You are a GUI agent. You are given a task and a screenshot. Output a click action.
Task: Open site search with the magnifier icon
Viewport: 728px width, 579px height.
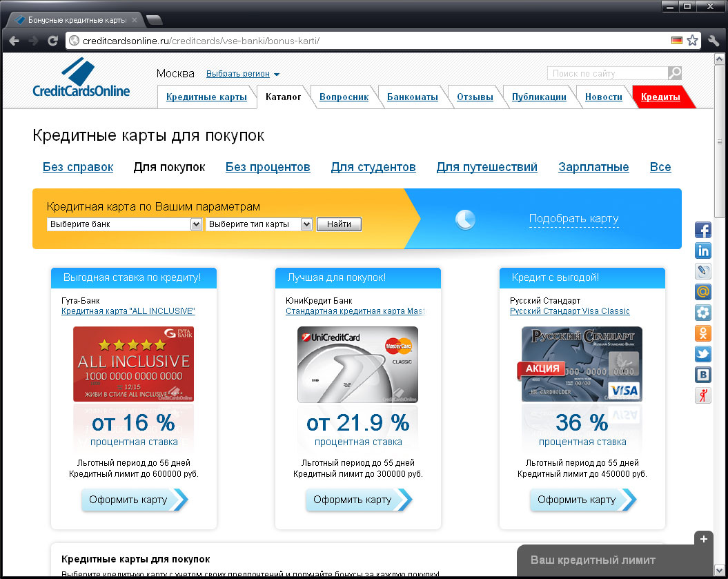[x=674, y=72]
